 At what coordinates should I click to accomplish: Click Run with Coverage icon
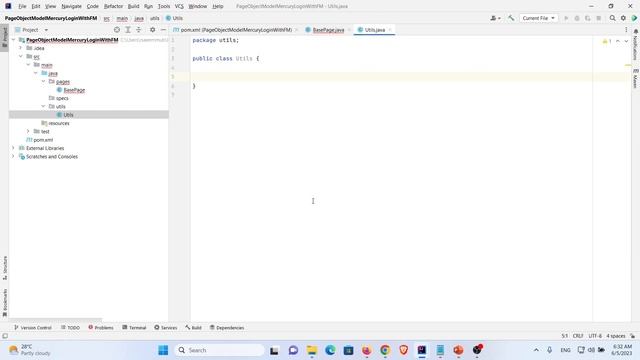click(588, 18)
